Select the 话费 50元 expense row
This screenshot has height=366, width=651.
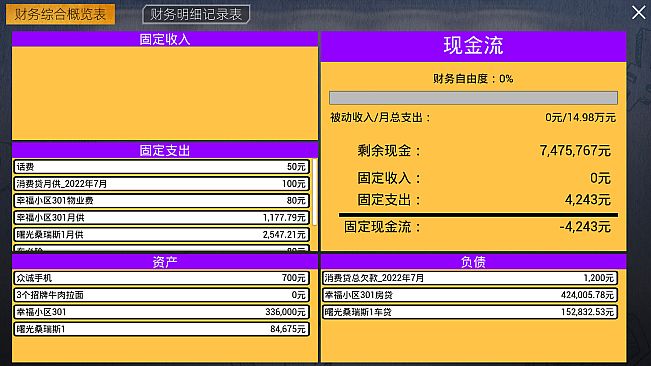(x=161, y=167)
